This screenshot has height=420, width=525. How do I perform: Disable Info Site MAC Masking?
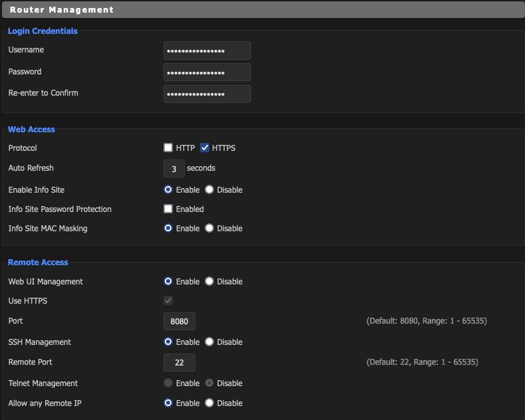(x=209, y=229)
